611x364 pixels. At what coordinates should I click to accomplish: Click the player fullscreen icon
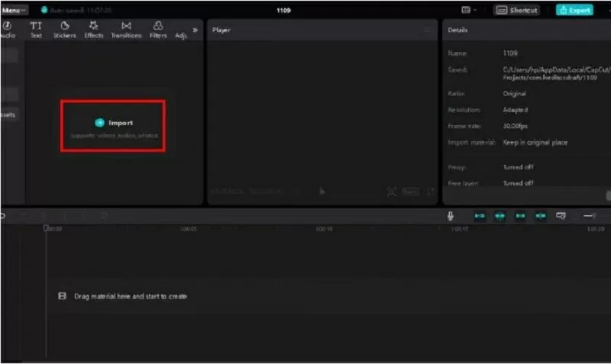tap(430, 192)
